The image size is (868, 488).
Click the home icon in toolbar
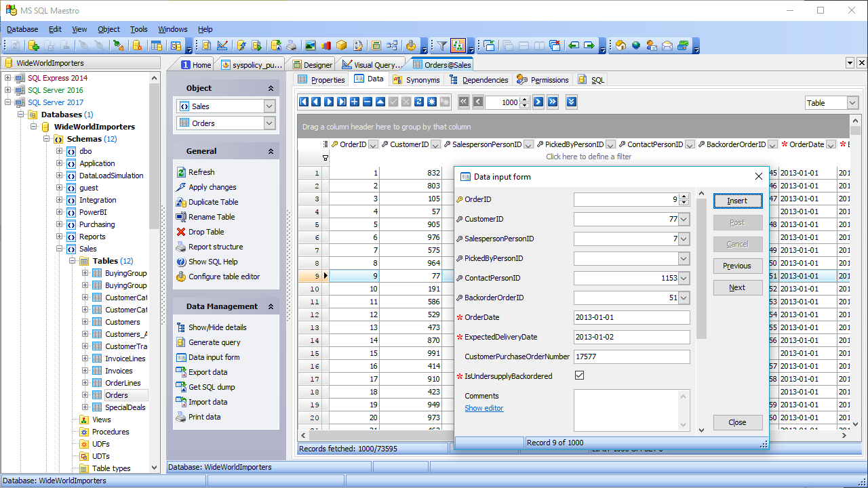point(620,45)
